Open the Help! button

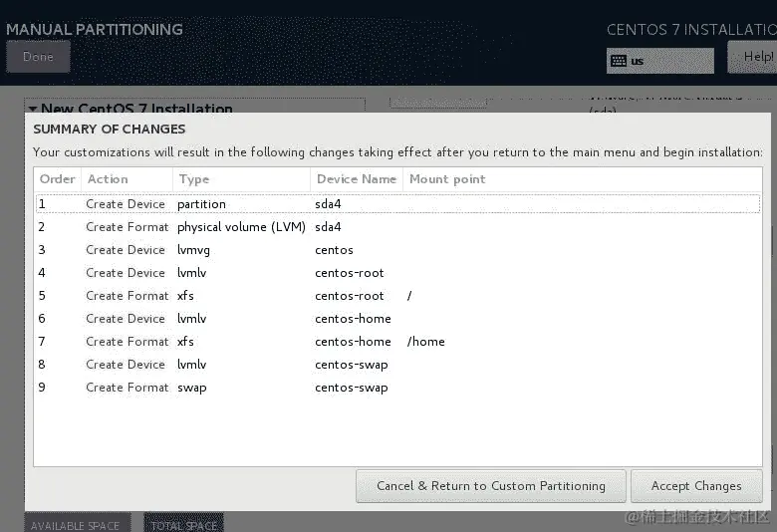753,57
